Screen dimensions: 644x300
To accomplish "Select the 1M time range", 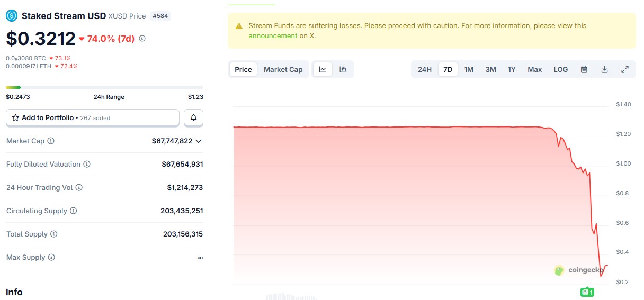I will [x=469, y=69].
